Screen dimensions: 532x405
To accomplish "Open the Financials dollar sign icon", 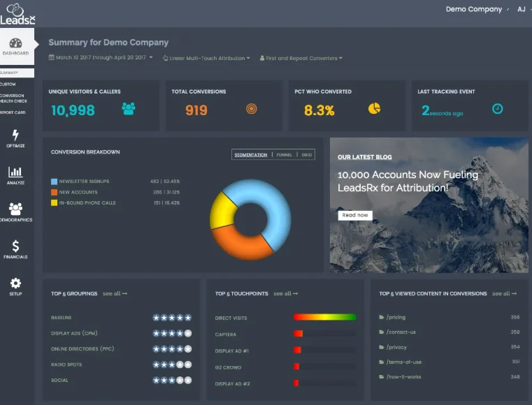I will pos(15,246).
